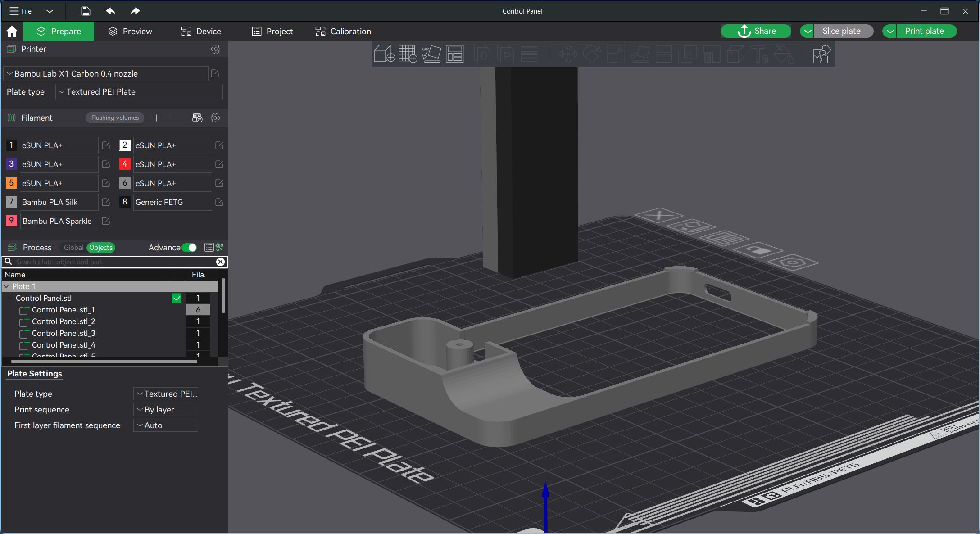This screenshot has width=980, height=534.
Task: Select the Scale tool in the toolbar
Action: pyautogui.click(x=615, y=54)
